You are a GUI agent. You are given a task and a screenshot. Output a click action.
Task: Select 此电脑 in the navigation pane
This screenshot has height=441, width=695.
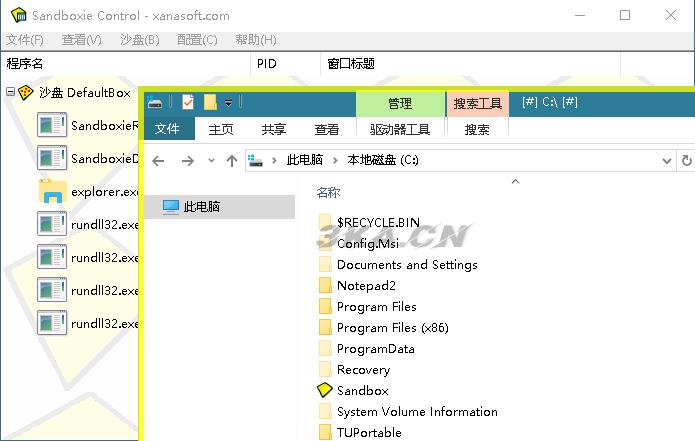pos(219,207)
